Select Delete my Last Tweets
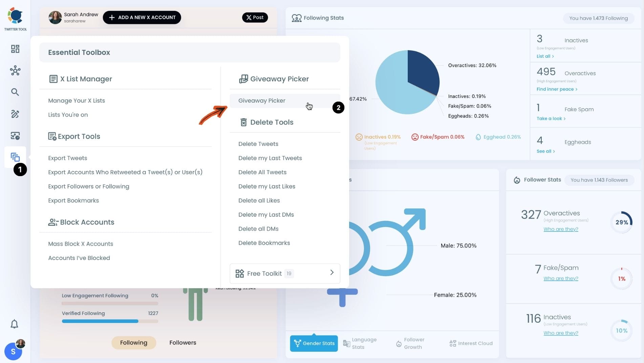Viewport: 644px width, 363px height. tap(270, 158)
